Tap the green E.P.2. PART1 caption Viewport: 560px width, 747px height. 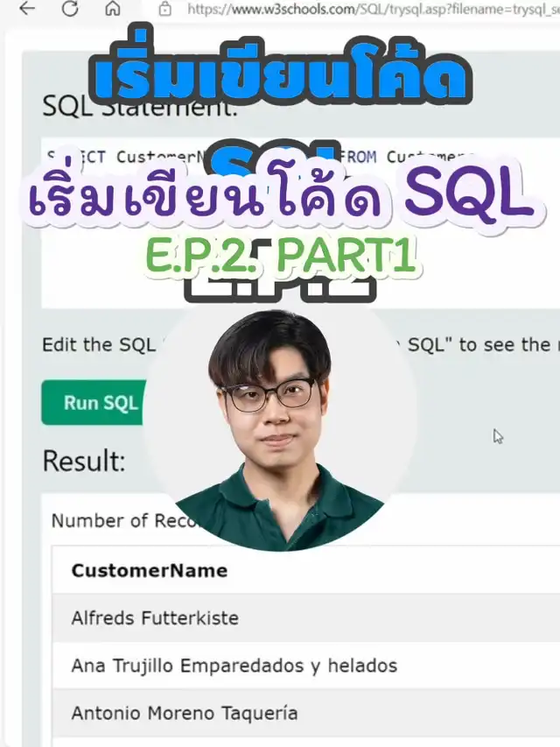[x=281, y=256]
